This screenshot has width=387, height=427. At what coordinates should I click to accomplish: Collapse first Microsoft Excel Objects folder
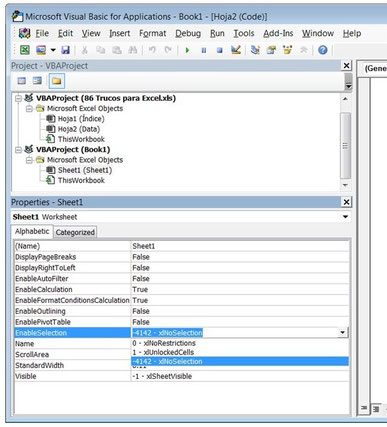click(x=29, y=109)
